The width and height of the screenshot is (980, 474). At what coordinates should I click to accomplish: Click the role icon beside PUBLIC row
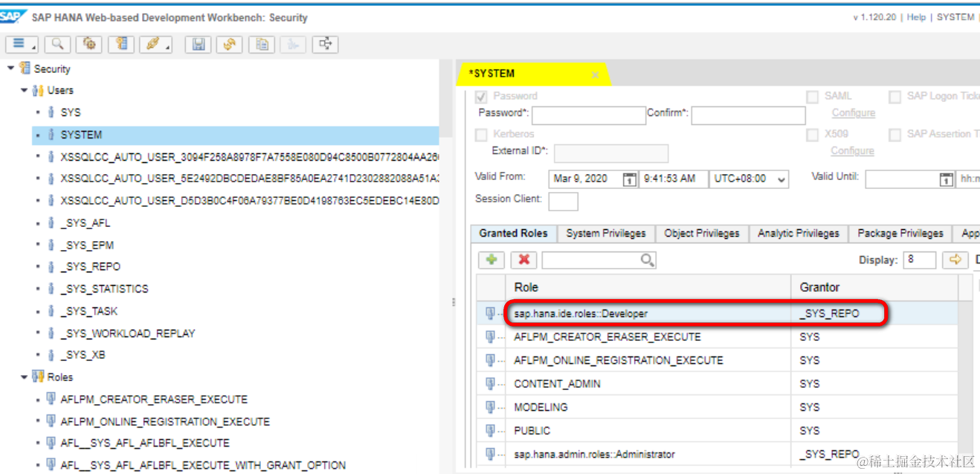490,430
